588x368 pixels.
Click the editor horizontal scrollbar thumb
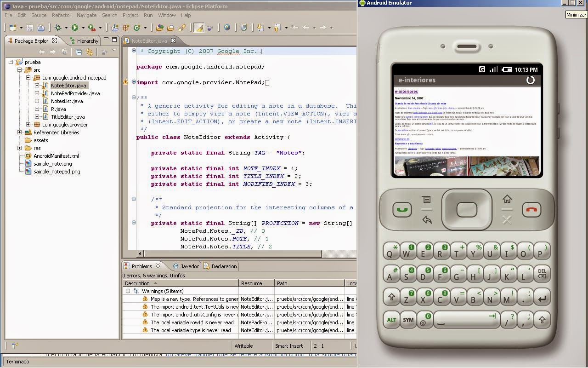point(232,254)
